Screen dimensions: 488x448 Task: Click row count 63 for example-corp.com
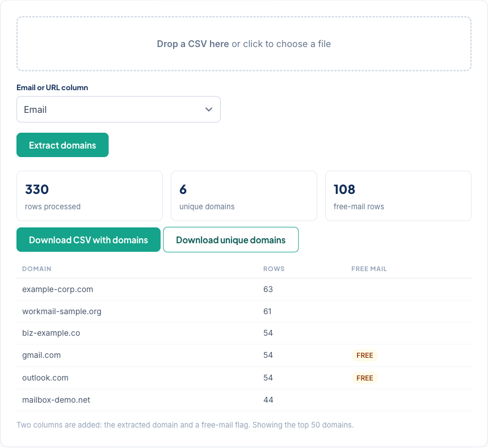coord(268,289)
